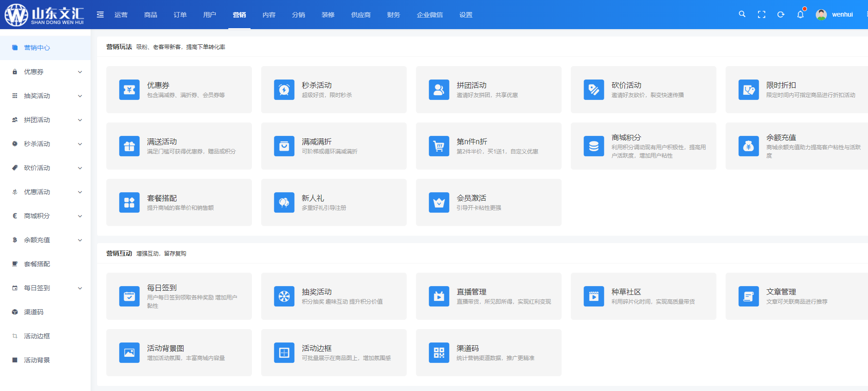Click the 秒杀活动 card icon
Screen dimensions: 868x391
(284, 90)
